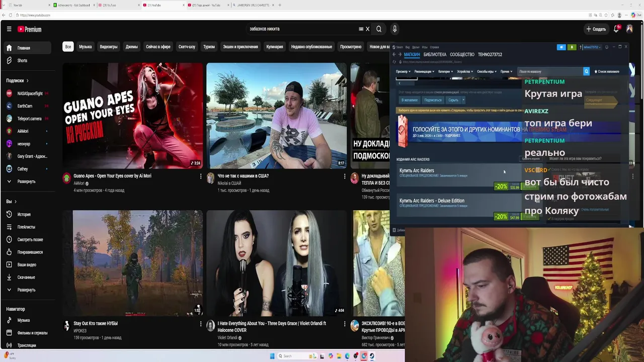Viewport: 644px width, 362px height.
Task: Click the AiMori channel avatar under Guano Apes video
Action: 66,178
